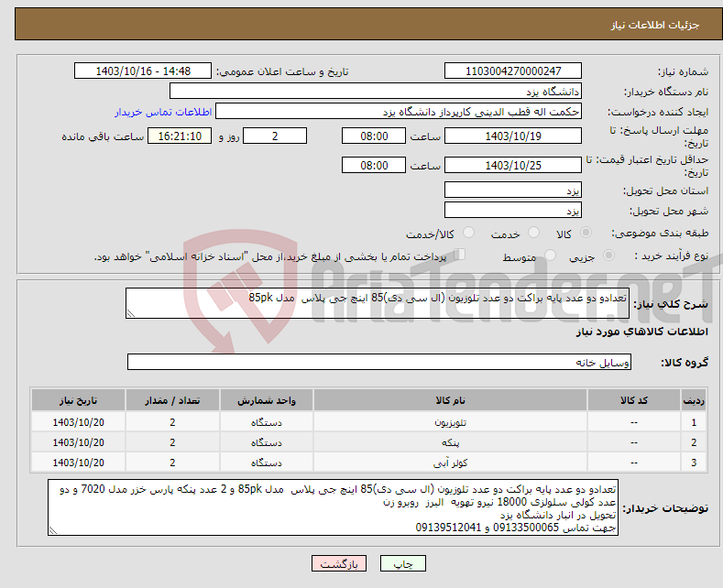Click the بازگشت back button
Viewport: 723px width, 588px height.
(x=339, y=563)
